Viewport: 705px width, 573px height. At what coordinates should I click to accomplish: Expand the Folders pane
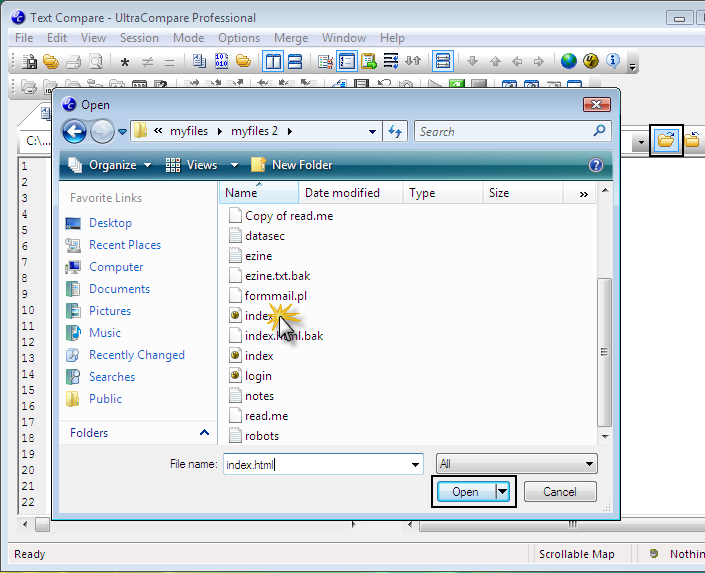204,433
